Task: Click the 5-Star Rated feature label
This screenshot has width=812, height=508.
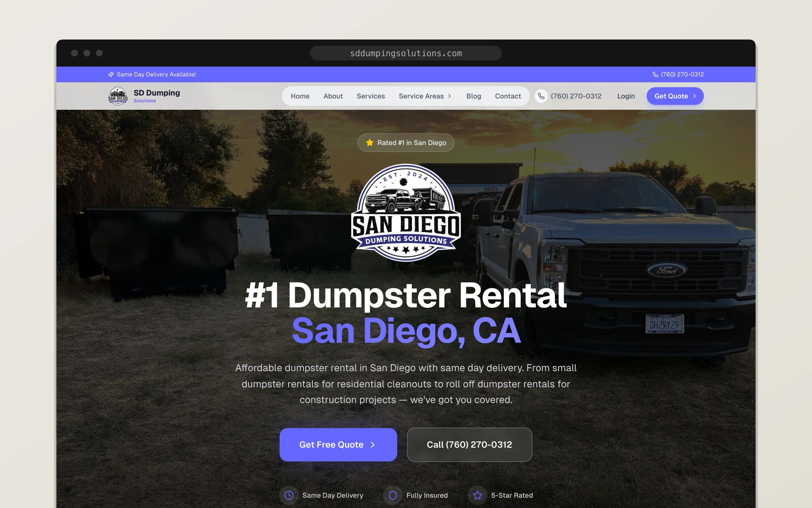Action: click(512, 495)
